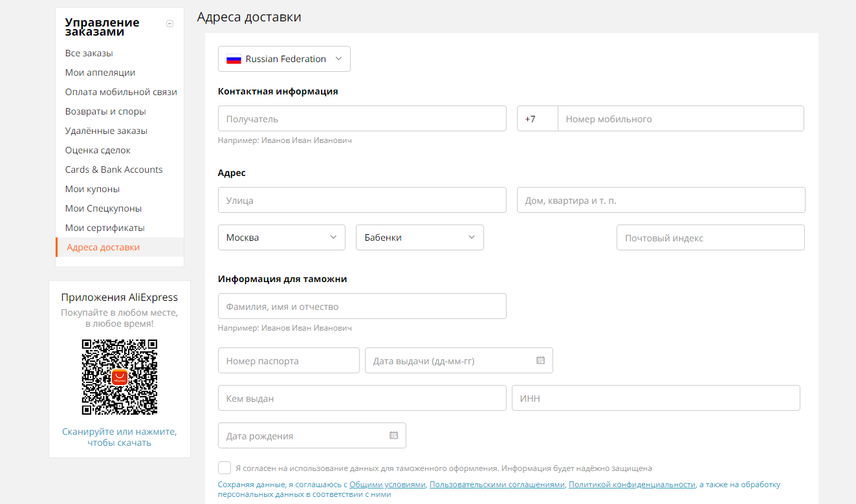This screenshot has height=504, width=856.
Task: Go to Мои аппеляции
Action: [100, 72]
